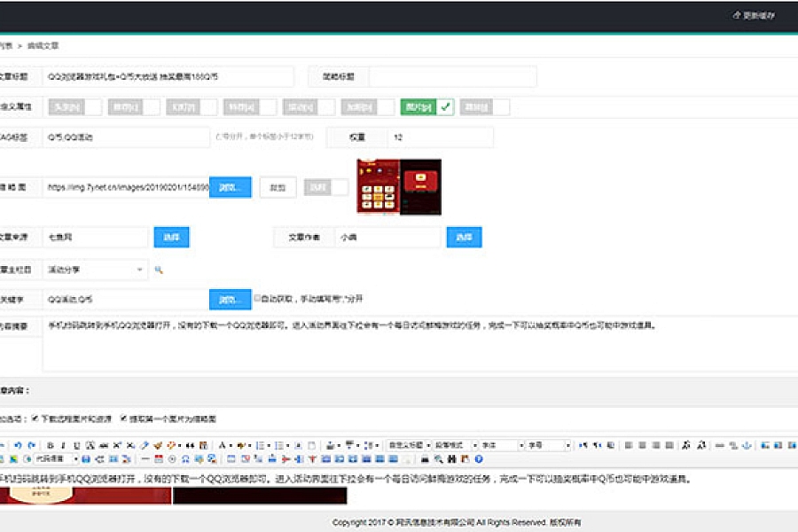Screen dimensions: 798x532
Task: Toggle the 头条[h] attribute flag
Action: pos(75,107)
